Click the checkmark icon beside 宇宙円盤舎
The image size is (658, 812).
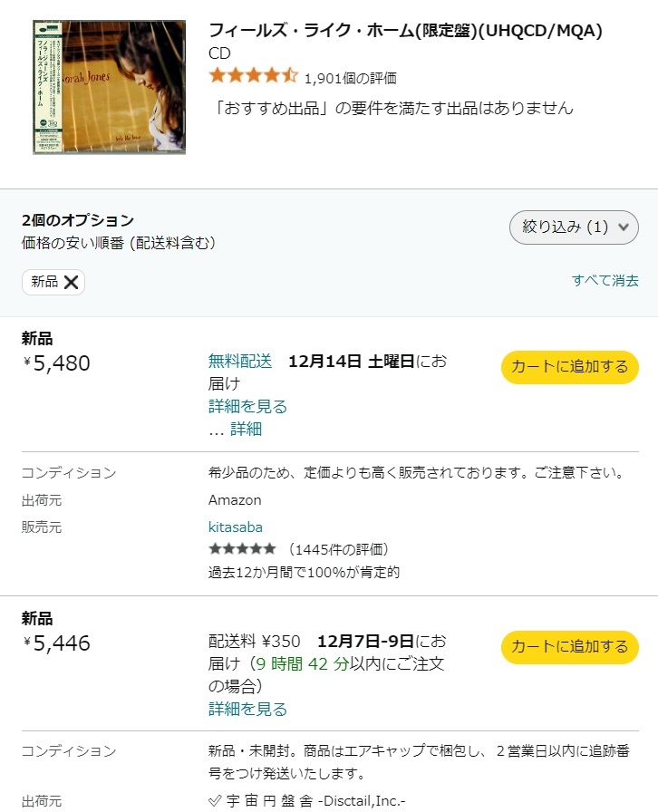click(215, 801)
